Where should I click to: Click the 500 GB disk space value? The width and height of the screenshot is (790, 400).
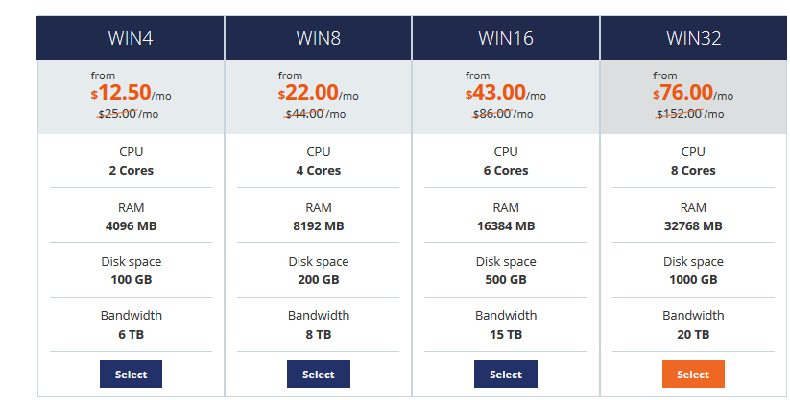coord(506,280)
